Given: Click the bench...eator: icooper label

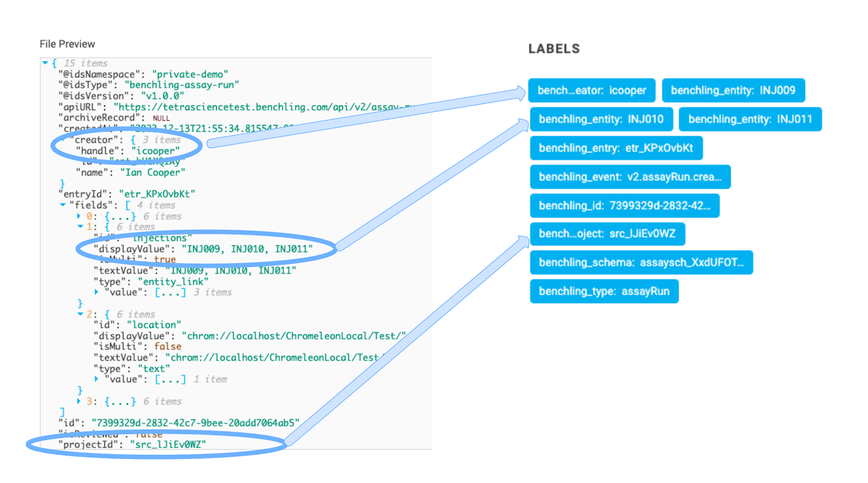Looking at the screenshot, I should [x=592, y=91].
